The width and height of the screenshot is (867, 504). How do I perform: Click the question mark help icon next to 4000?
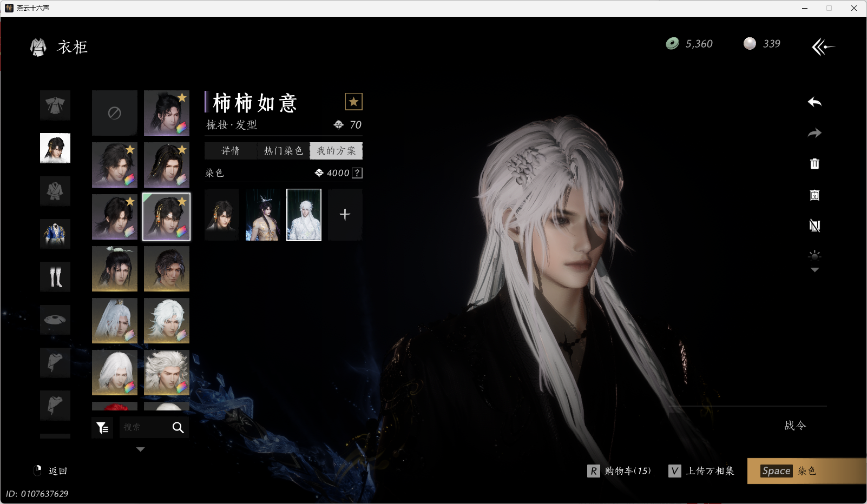tap(357, 173)
